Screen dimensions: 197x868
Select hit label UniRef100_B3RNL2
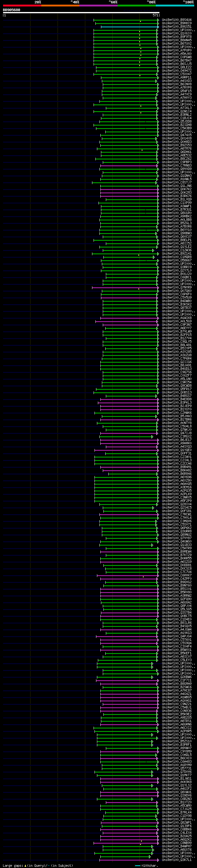pyautogui.click(x=176, y=115)
